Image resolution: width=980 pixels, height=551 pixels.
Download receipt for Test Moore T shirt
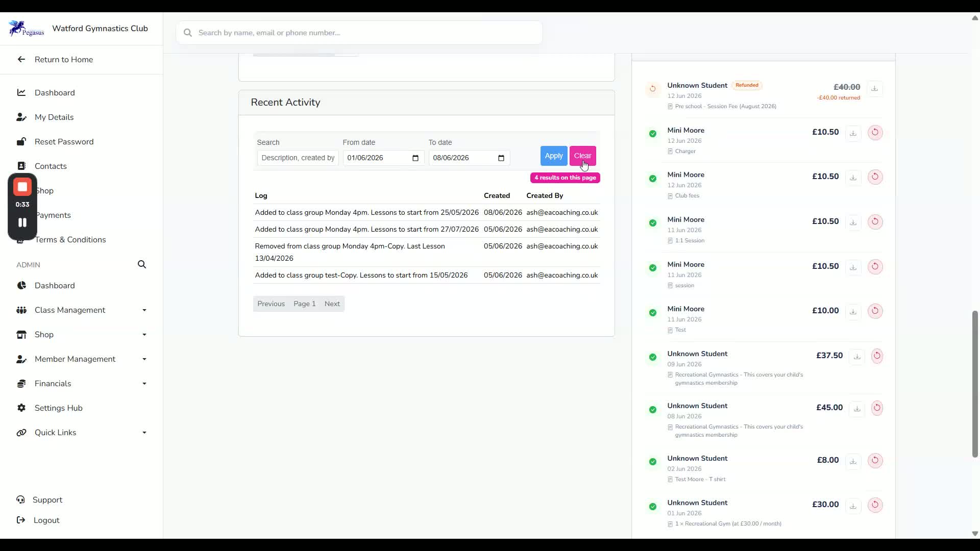click(x=853, y=461)
